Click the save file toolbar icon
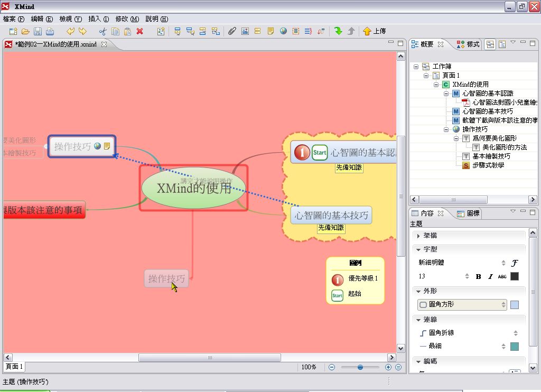The height and width of the screenshot is (392, 541). tap(38, 31)
